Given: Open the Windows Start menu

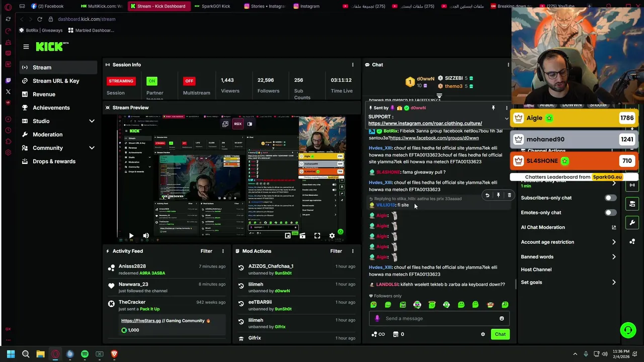Looking at the screenshot, I should [x=11, y=354].
